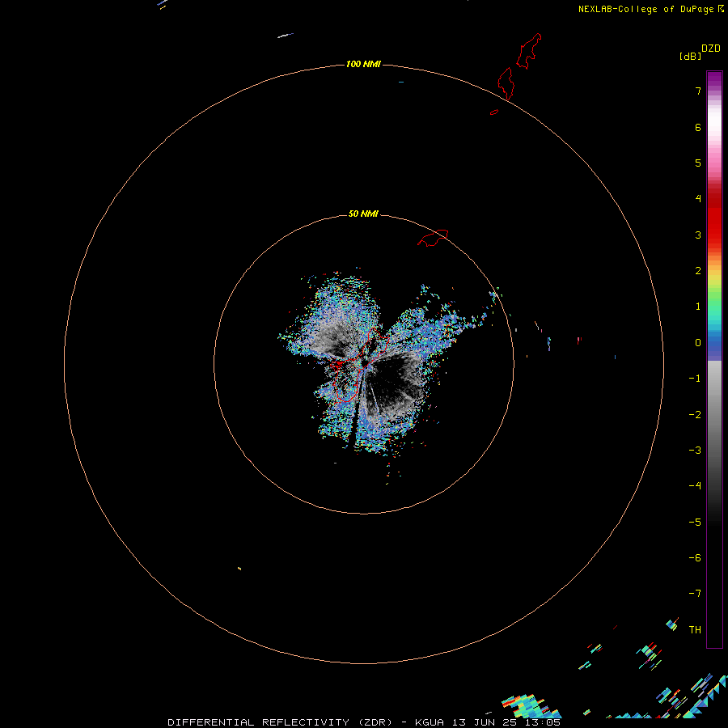Click the red island outlines near 100 NMI ring
Screen dimensions: 728x728
(x=516, y=72)
